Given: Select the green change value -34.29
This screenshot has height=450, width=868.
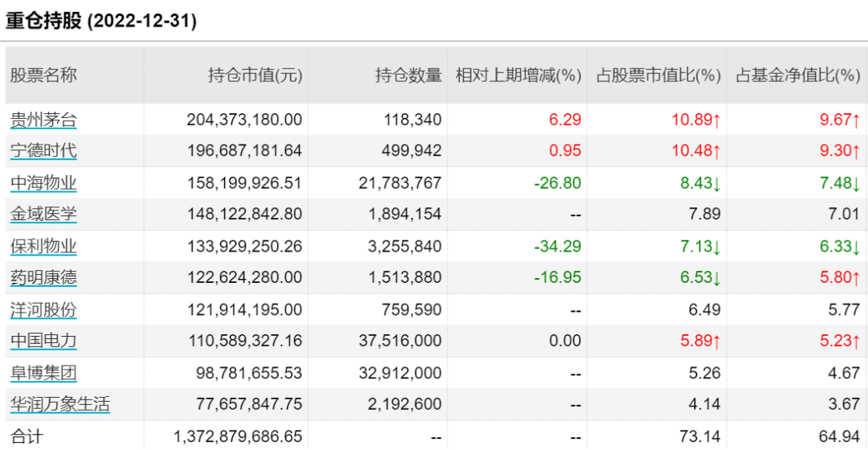Looking at the screenshot, I should coord(558,247).
